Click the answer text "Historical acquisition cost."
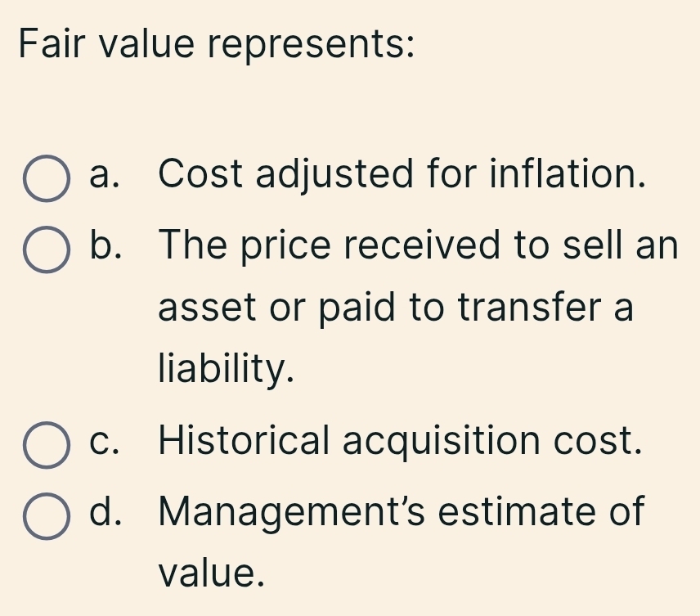Screen dimensions: 700x616 [x=397, y=442]
